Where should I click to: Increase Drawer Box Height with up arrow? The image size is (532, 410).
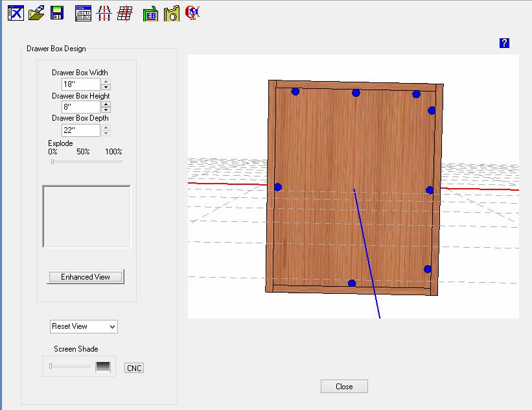106,104
